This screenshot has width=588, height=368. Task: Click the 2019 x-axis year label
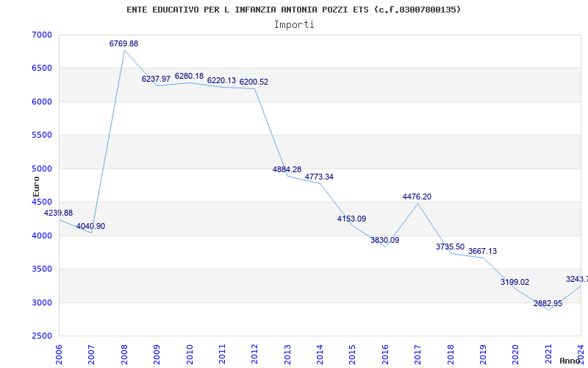tap(483, 354)
